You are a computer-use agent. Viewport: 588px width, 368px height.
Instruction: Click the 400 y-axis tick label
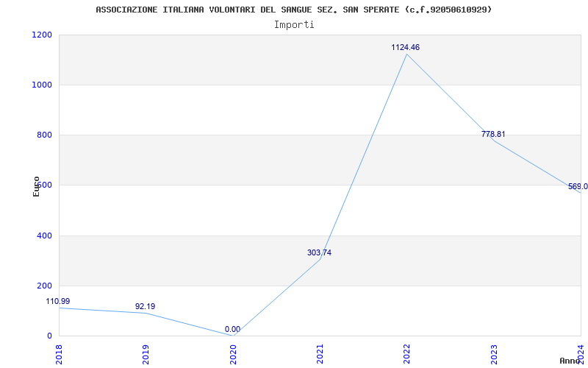click(x=44, y=236)
